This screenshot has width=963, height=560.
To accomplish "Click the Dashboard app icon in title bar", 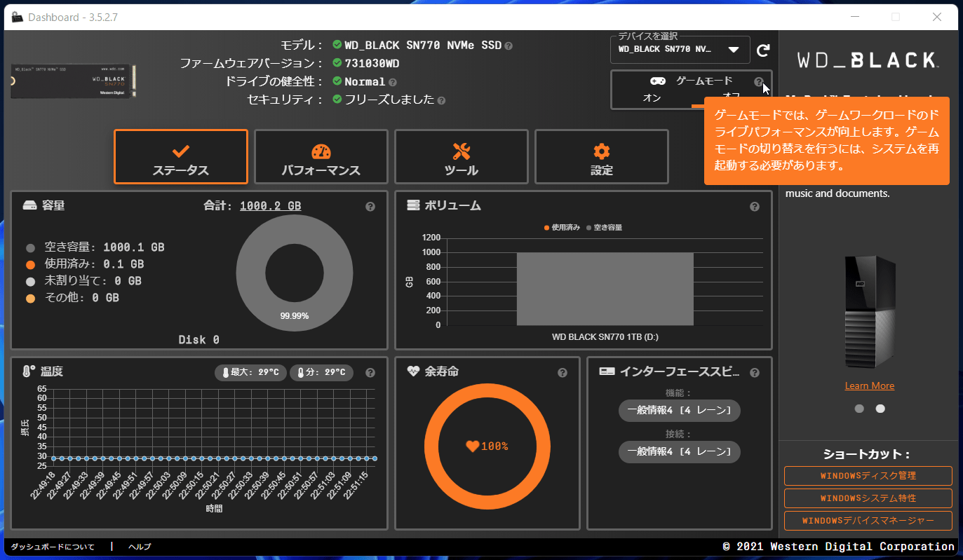I will point(17,17).
